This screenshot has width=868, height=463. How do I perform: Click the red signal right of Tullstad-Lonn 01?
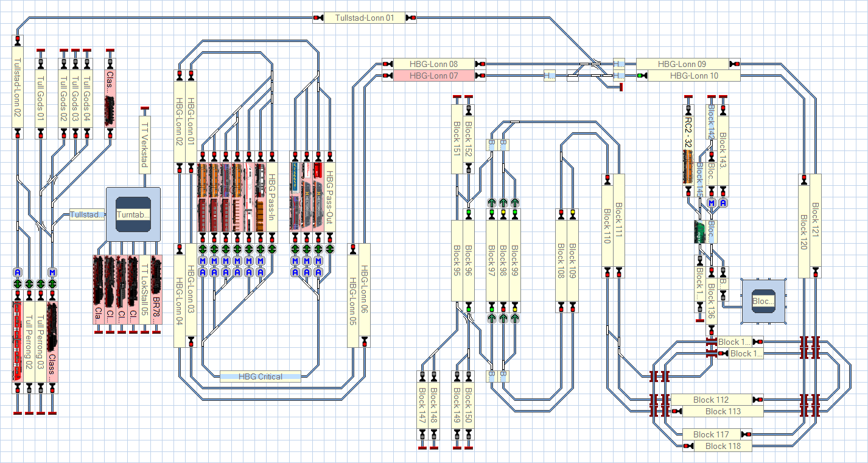coord(410,18)
